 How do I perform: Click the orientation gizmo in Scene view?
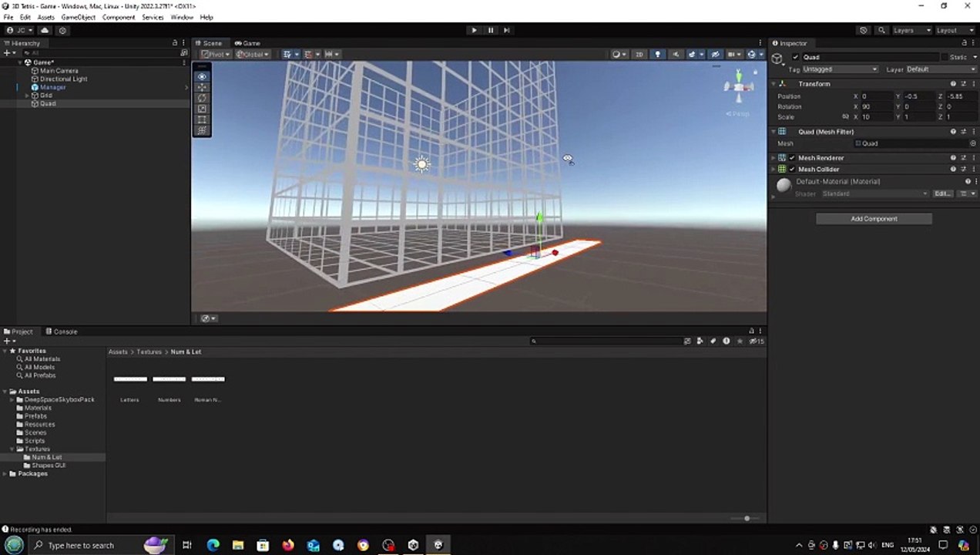point(738,86)
